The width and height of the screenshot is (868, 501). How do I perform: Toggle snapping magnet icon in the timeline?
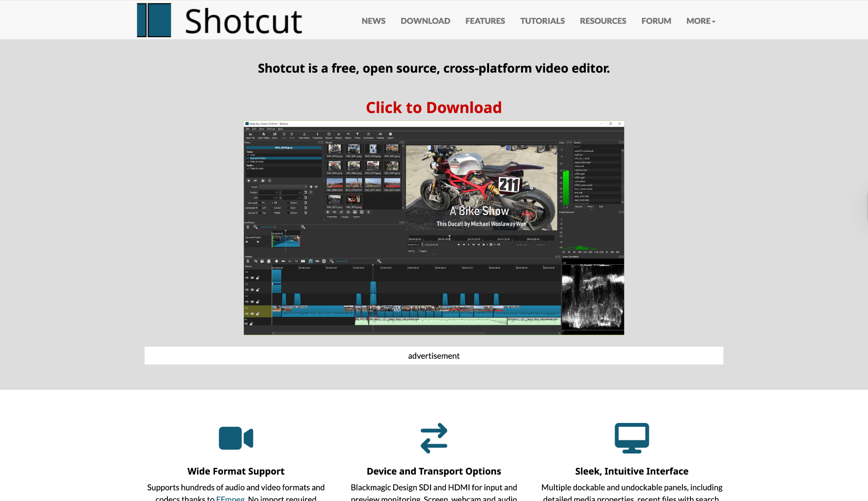click(310, 261)
